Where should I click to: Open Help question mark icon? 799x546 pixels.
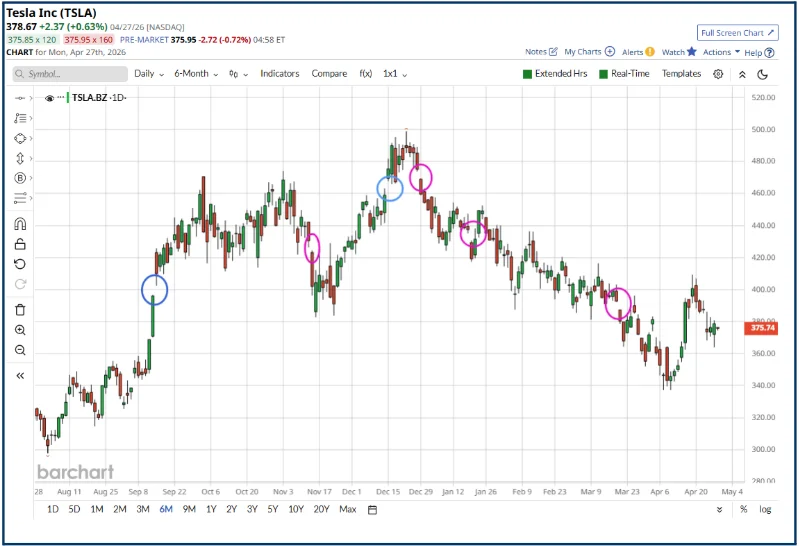769,53
